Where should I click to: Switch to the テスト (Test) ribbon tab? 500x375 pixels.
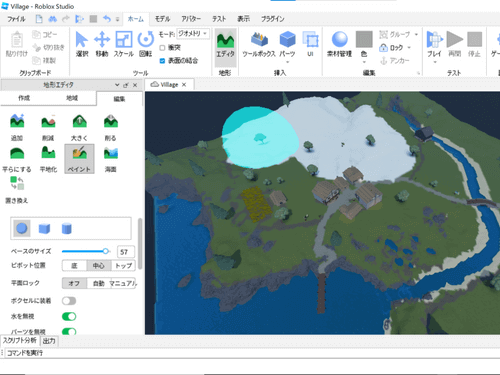tap(219, 19)
